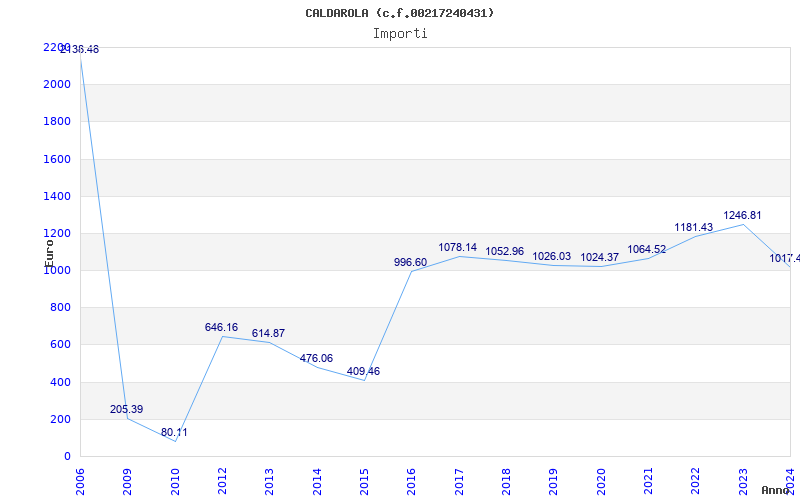Click the 1200 y-axis tick label
Viewport: 800px width, 500px height.
click(x=57, y=234)
